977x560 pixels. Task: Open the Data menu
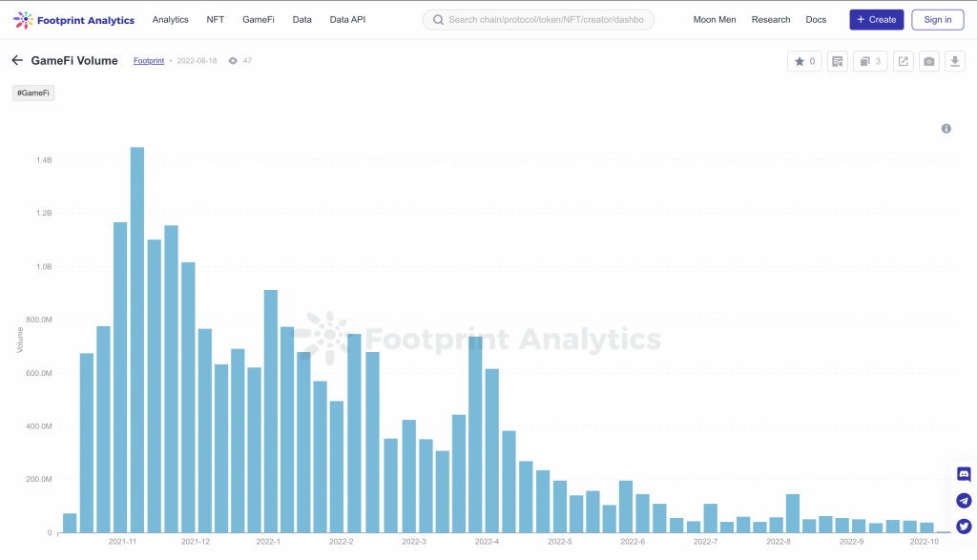301,20
